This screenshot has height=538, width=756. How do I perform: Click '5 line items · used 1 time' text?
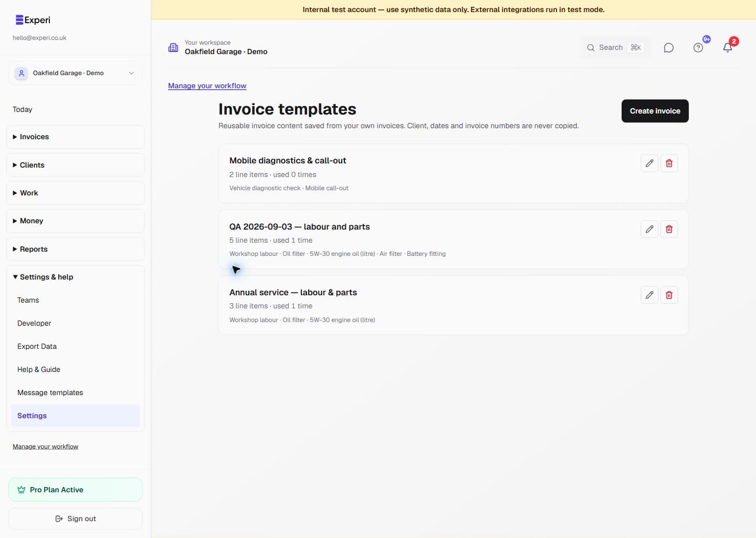coord(271,240)
